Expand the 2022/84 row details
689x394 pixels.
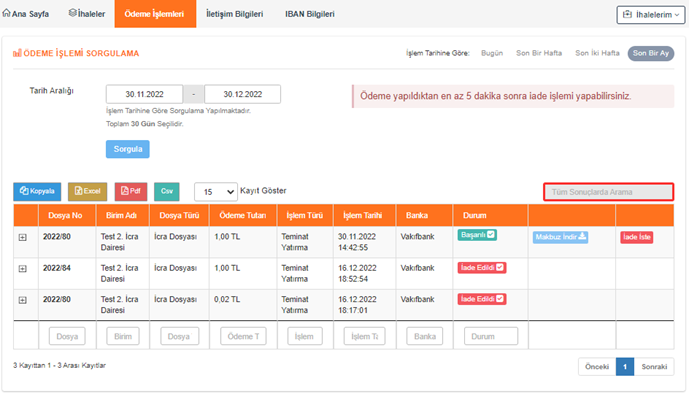tap(22, 268)
